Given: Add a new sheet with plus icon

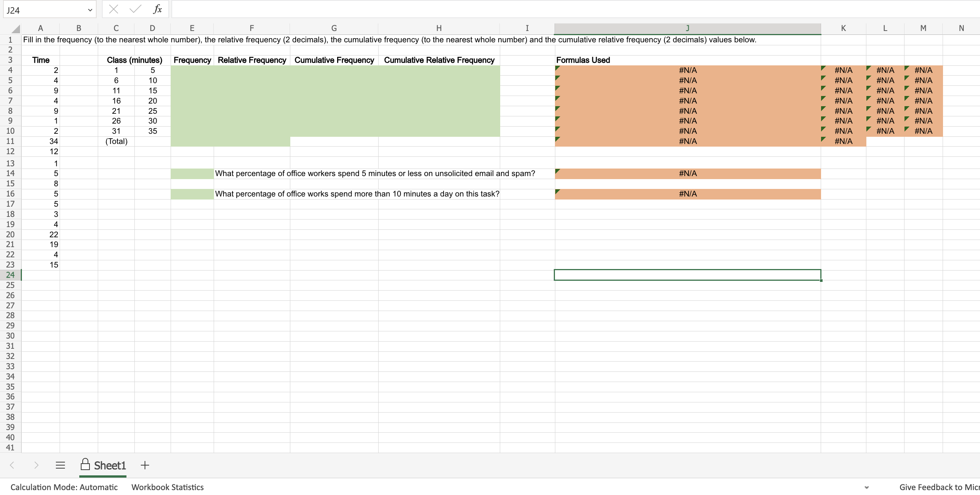Looking at the screenshot, I should (145, 465).
